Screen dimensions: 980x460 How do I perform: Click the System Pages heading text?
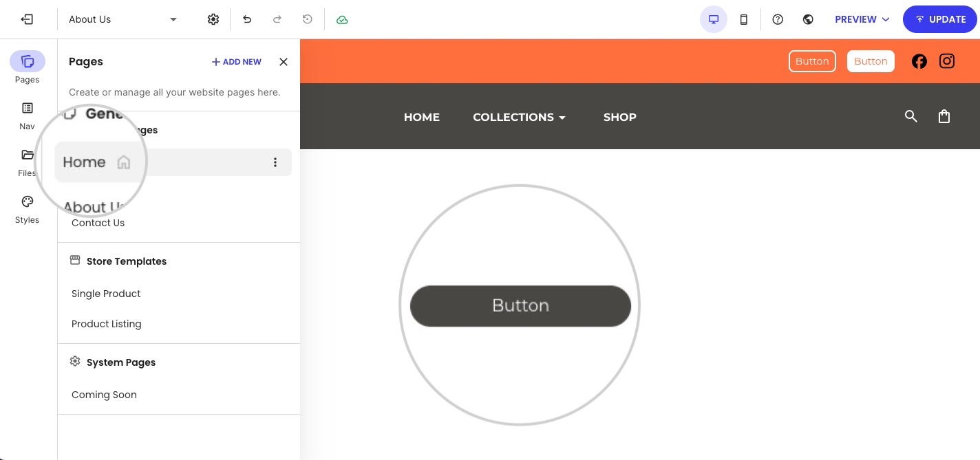click(x=121, y=362)
